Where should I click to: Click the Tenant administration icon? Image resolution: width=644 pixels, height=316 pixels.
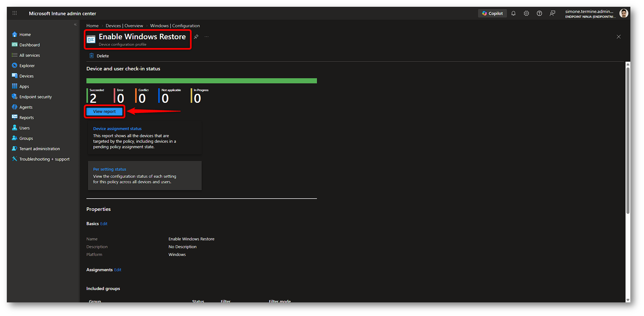point(15,148)
